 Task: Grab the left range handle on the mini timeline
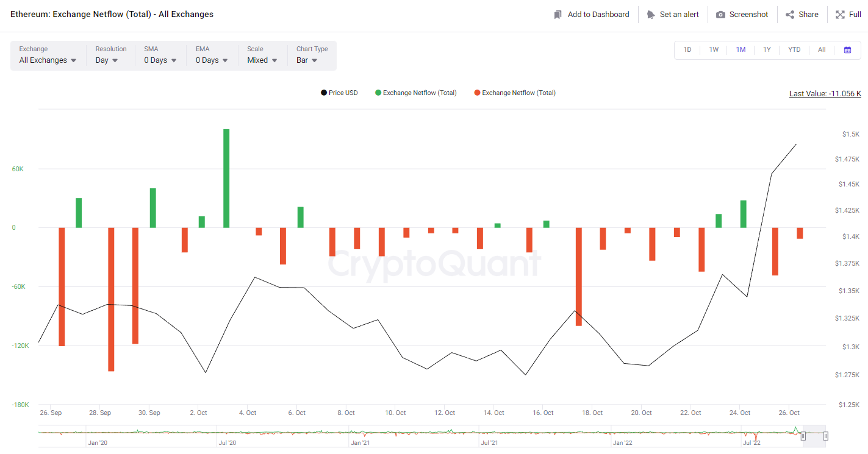[803, 436]
